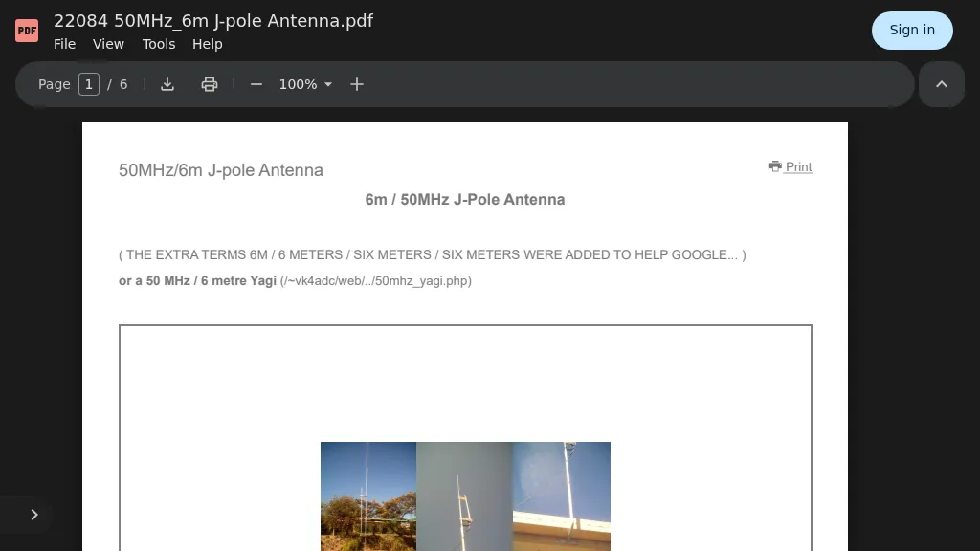Viewport: 980px width, 551px height.
Task: Open the View menu
Action: pyautogui.click(x=108, y=44)
